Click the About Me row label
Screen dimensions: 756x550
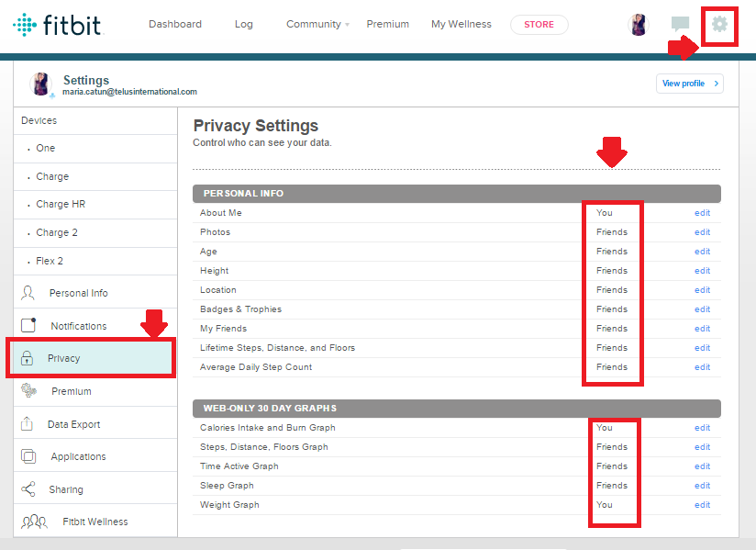pos(221,213)
